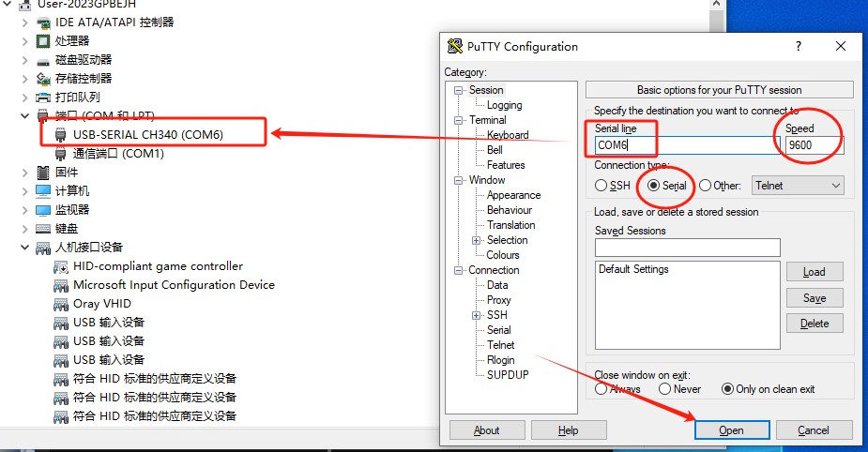Select the Features tree item
This screenshot has width=868, height=452.
[x=506, y=165]
